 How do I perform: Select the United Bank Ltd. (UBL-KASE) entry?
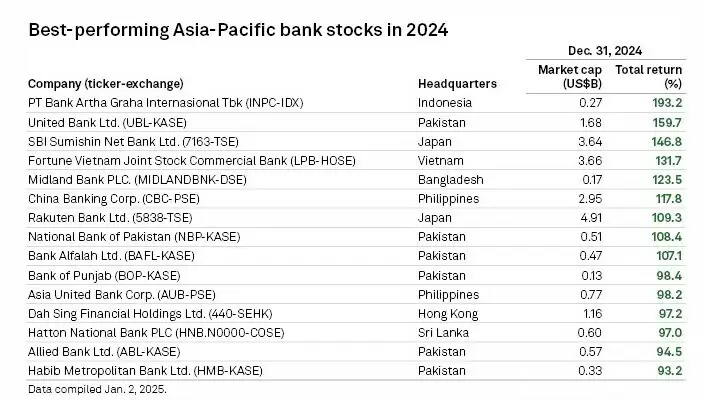(x=108, y=122)
